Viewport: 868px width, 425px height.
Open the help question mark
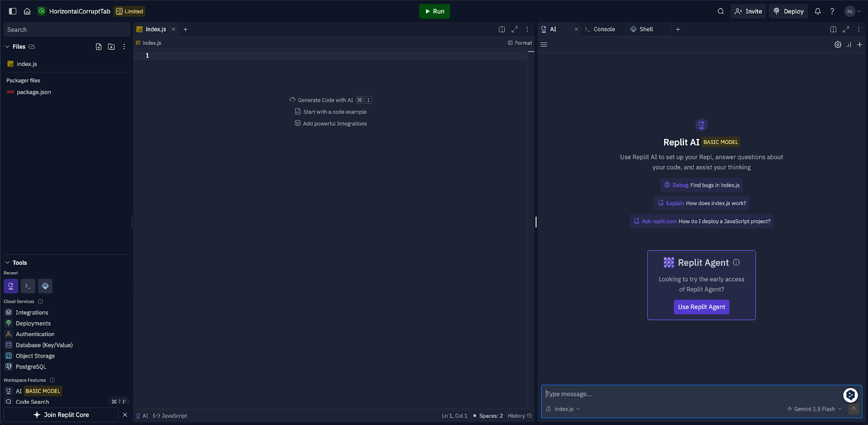[x=832, y=11]
